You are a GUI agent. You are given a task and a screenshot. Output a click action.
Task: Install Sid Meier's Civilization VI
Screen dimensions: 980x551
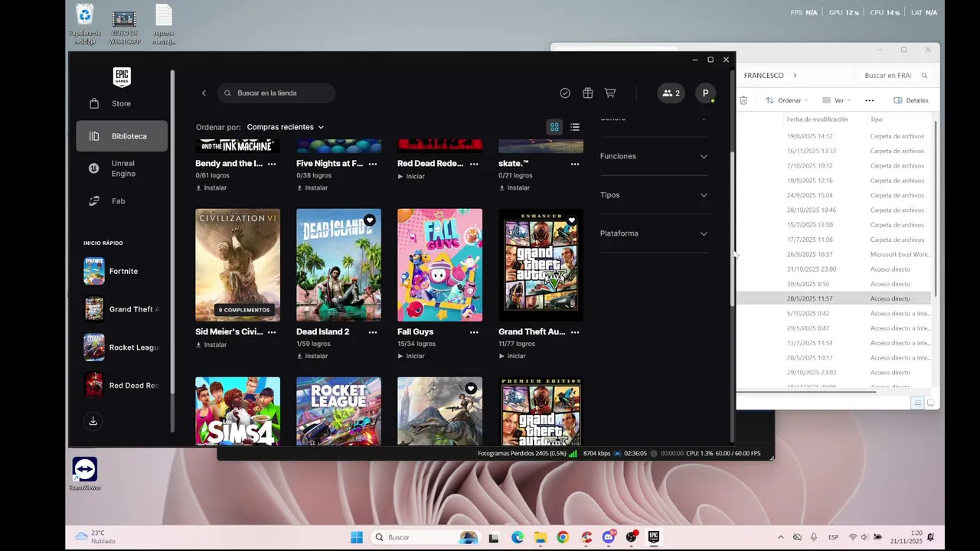211,344
